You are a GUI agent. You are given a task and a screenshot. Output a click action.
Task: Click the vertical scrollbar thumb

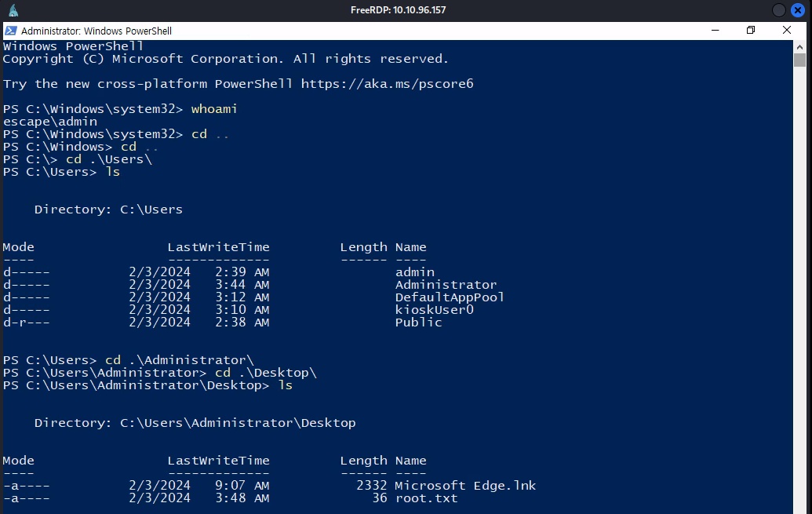coord(799,60)
